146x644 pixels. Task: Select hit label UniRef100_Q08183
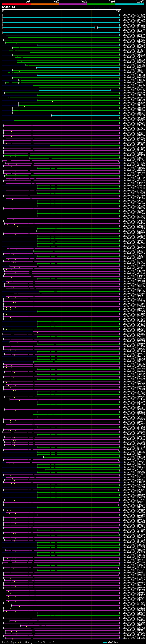point(133,254)
